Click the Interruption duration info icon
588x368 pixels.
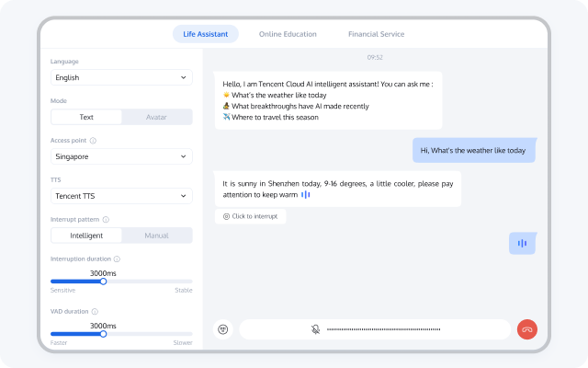coord(117,259)
